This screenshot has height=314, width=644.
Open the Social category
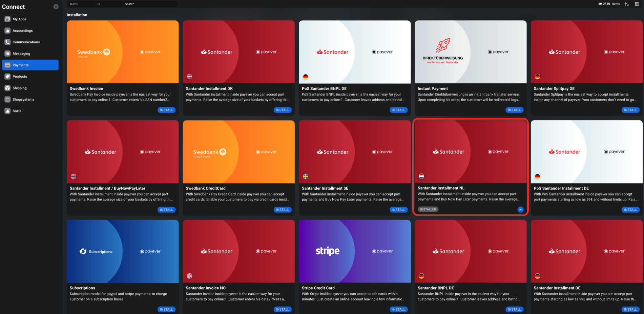[30, 111]
